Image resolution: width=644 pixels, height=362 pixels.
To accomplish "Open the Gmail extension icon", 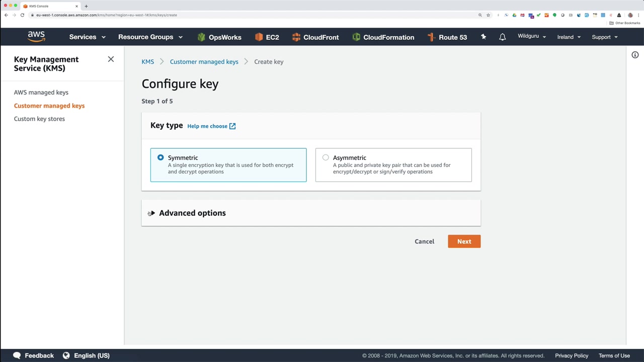I will (522, 15).
